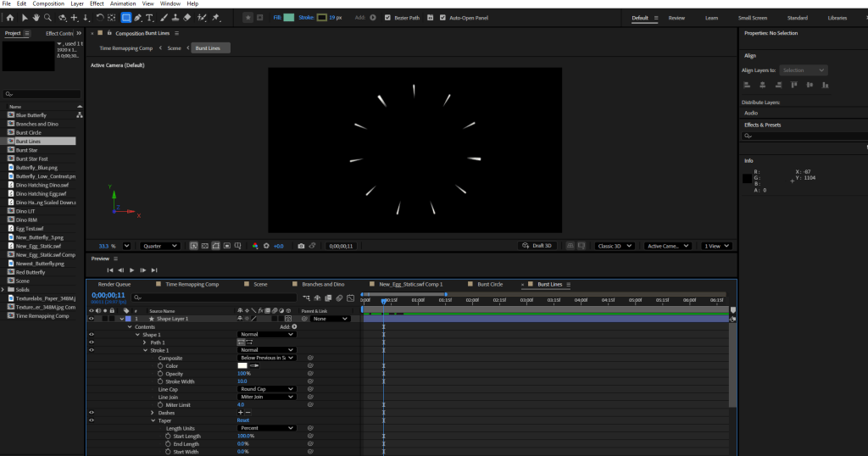This screenshot has width=868, height=456.
Task: Click Reset next to Taper
Action: [243, 420]
